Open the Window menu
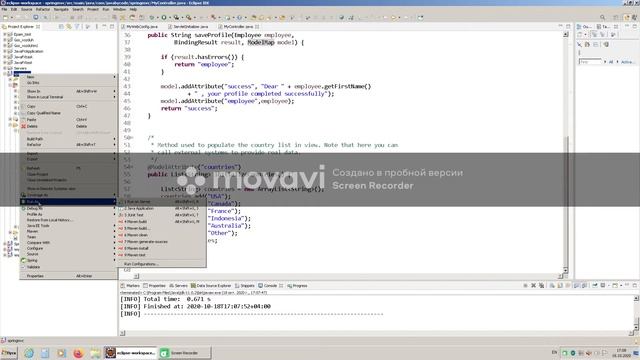640x360 pixels. point(119,9)
